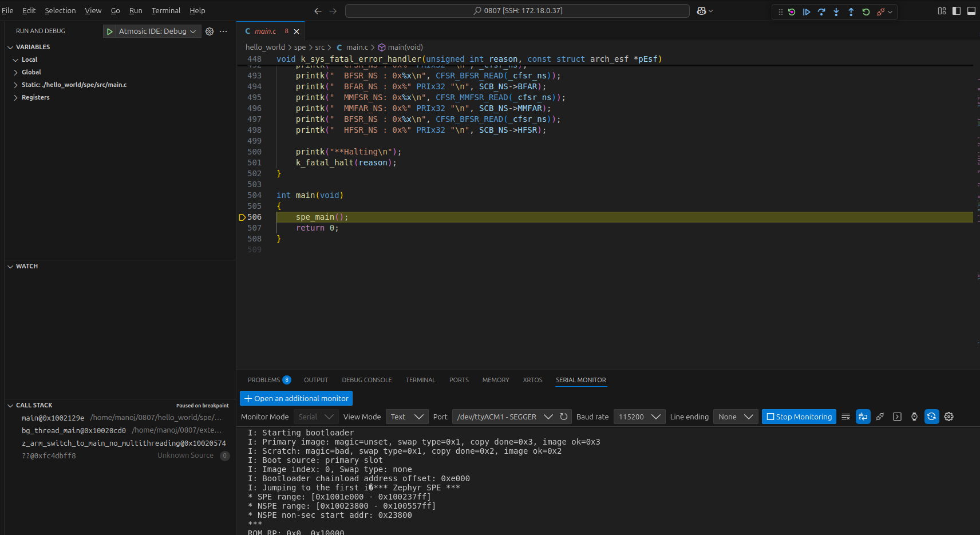
Task: Open Monitor Mode Serial dropdown
Action: pyautogui.click(x=316, y=417)
